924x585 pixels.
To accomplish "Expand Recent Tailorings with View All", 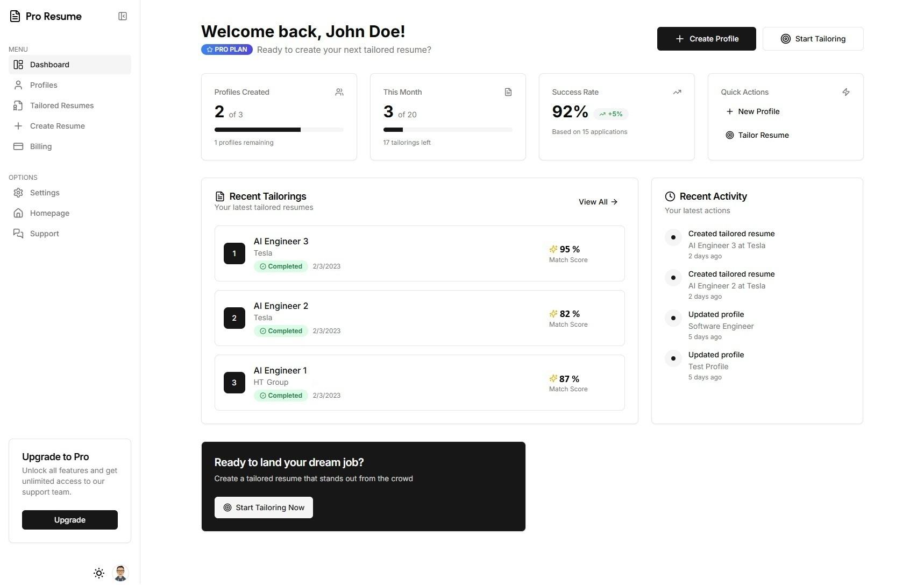I will pos(598,202).
